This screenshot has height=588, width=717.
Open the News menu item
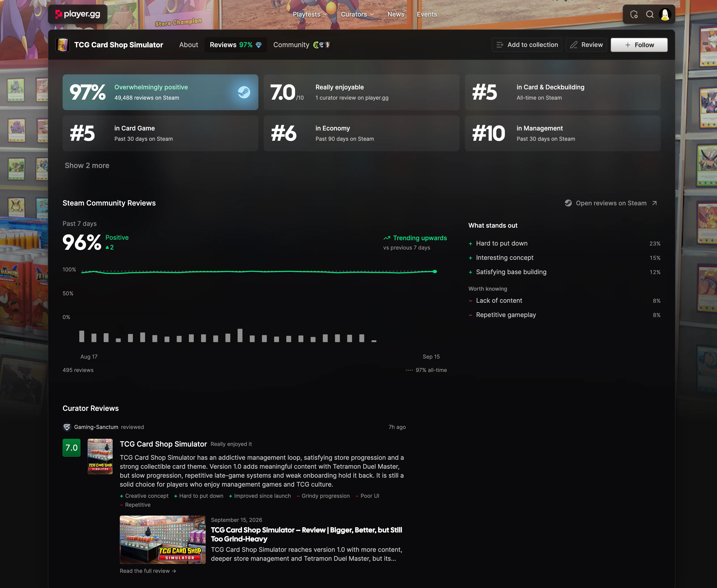[396, 14]
